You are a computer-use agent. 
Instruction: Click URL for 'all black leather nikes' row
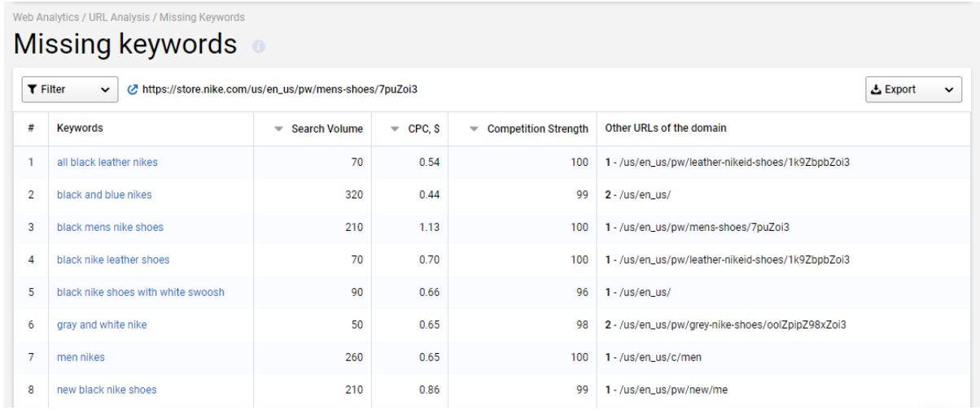point(728,162)
